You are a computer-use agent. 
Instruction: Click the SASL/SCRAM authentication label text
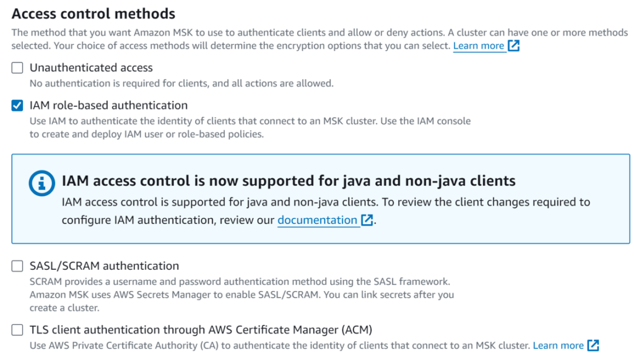[104, 266]
